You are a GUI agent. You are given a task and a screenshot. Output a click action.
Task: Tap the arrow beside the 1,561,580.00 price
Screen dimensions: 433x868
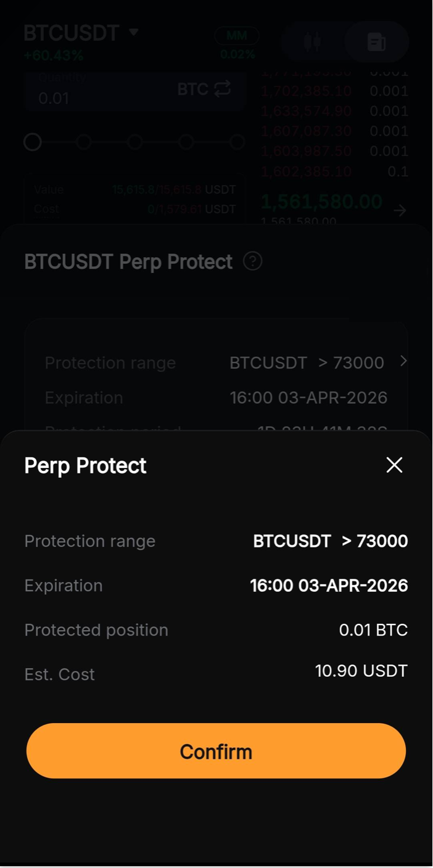(x=400, y=211)
